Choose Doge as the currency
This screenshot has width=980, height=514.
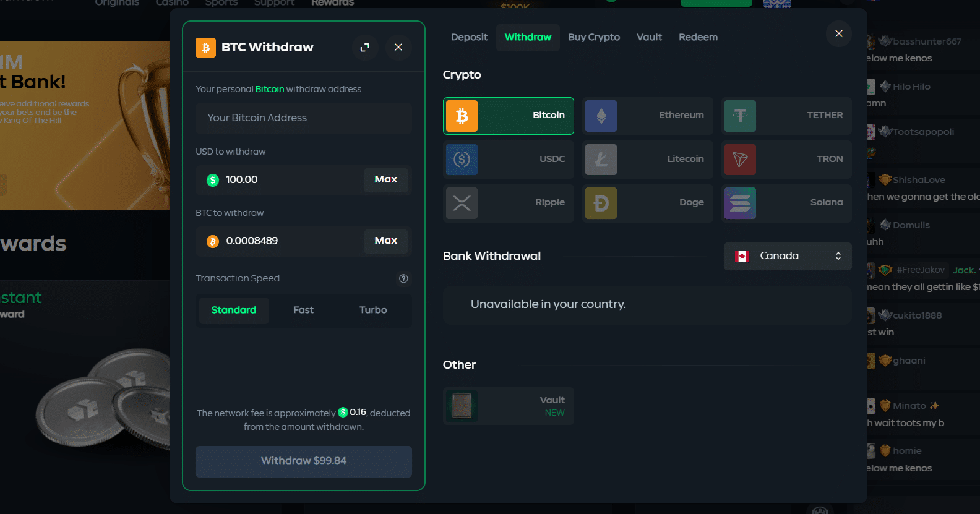click(x=648, y=203)
